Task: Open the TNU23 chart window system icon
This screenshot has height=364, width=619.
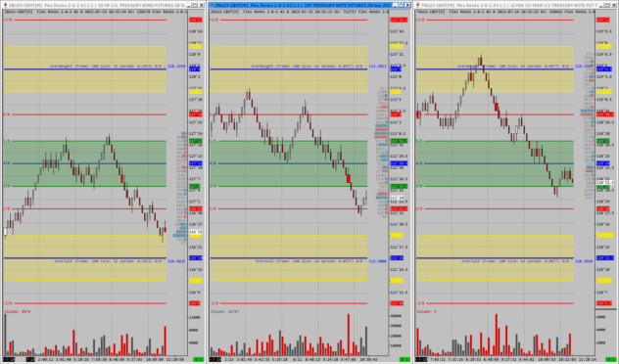Action: pyautogui.click(x=417, y=5)
